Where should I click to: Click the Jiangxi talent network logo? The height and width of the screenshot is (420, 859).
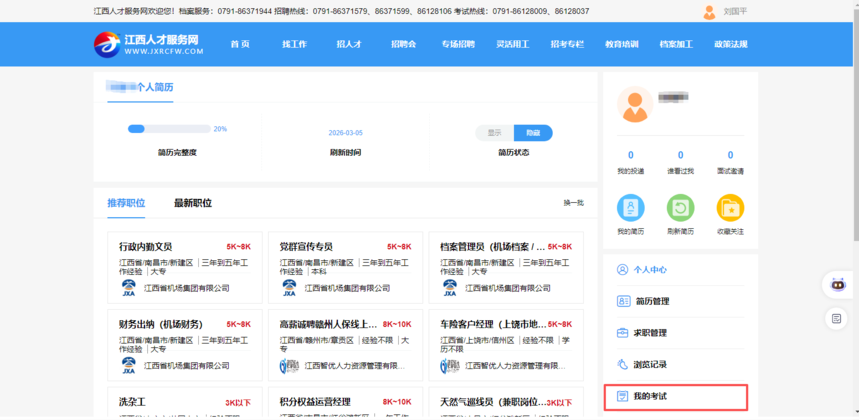pyautogui.click(x=148, y=44)
